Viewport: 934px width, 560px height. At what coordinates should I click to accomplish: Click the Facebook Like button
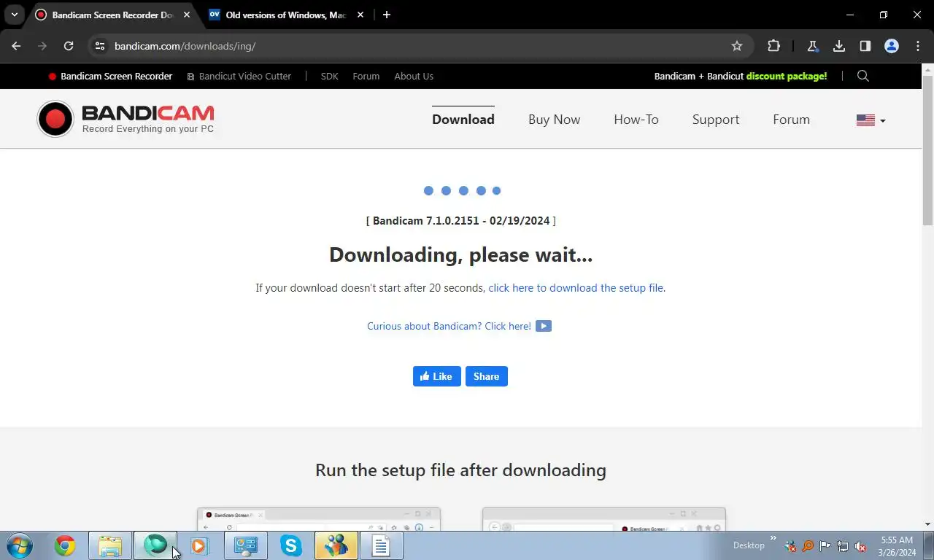click(437, 376)
